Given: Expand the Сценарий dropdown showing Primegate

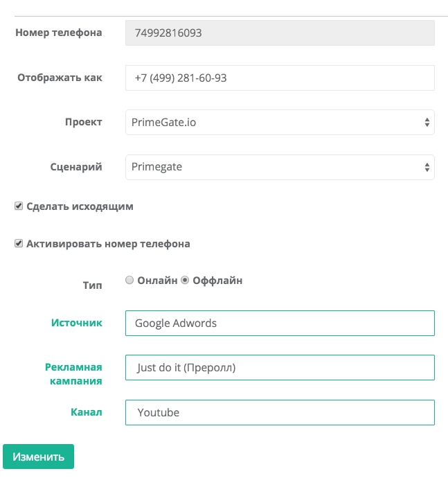Looking at the screenshot, I should (x=279, y=167).
